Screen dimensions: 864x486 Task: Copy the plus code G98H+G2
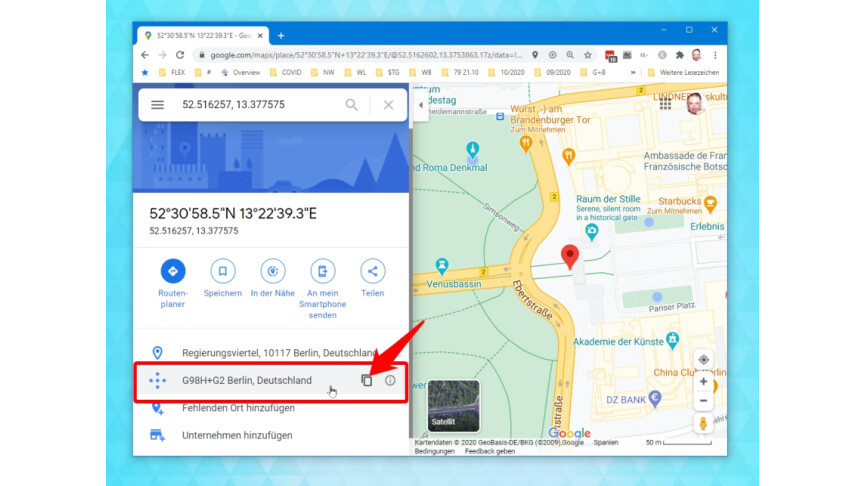tap(366, 380)
